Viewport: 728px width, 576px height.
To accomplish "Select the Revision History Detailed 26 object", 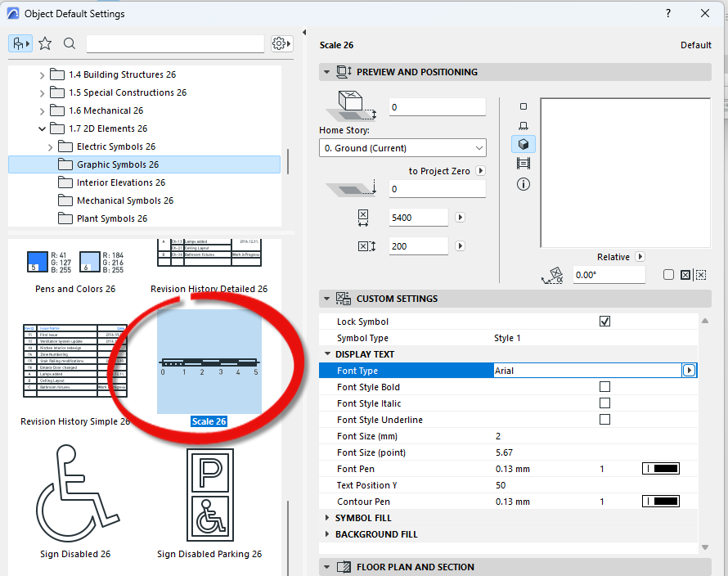I will coord(209,267).
